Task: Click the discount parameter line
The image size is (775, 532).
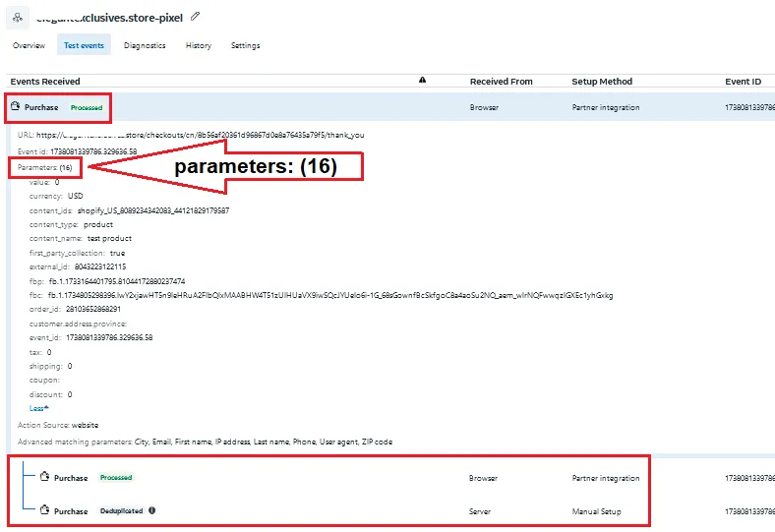Action: [x=50, y=394]
